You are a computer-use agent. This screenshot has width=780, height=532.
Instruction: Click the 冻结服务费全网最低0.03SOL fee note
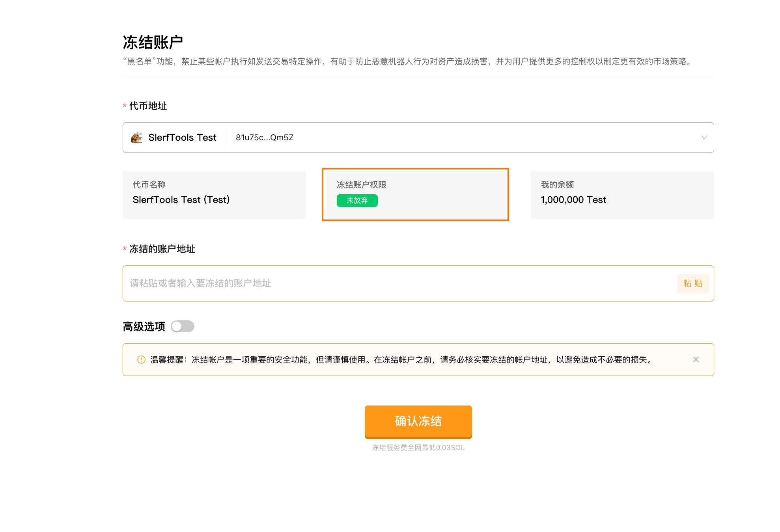pos(418,448)
